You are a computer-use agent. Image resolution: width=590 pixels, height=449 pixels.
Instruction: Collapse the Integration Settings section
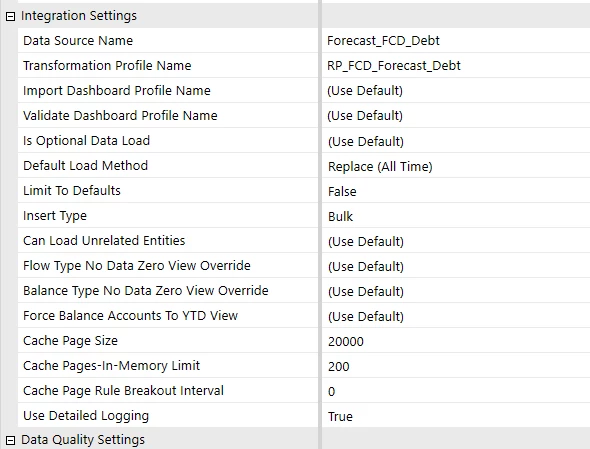point(11,17)
